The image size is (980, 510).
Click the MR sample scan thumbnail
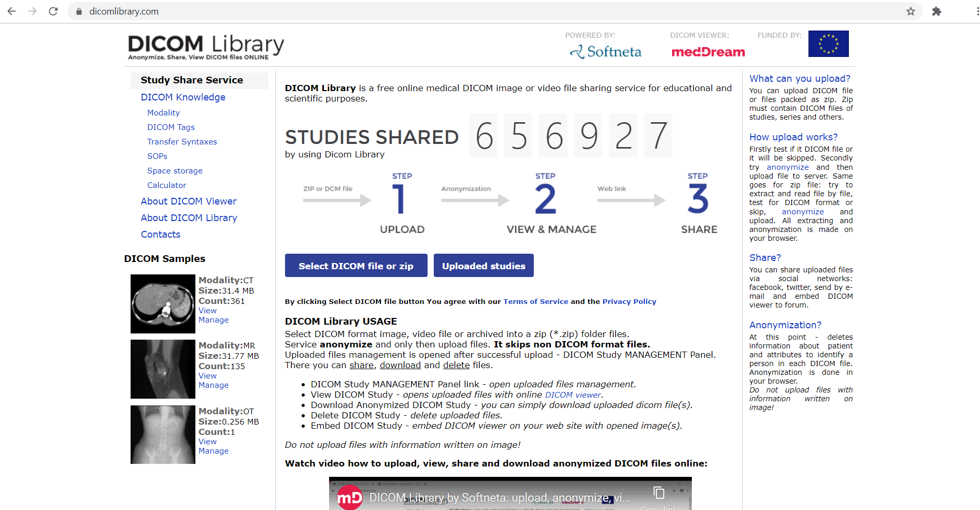point(163,369)
